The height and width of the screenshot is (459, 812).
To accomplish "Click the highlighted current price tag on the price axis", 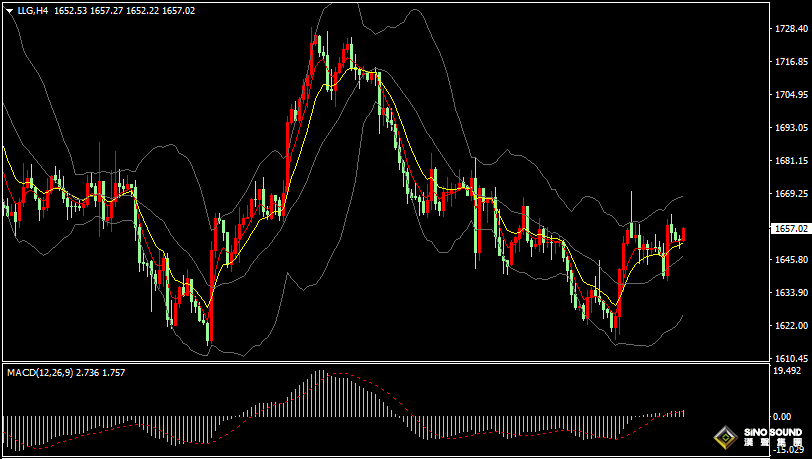I will pos(790,228).
